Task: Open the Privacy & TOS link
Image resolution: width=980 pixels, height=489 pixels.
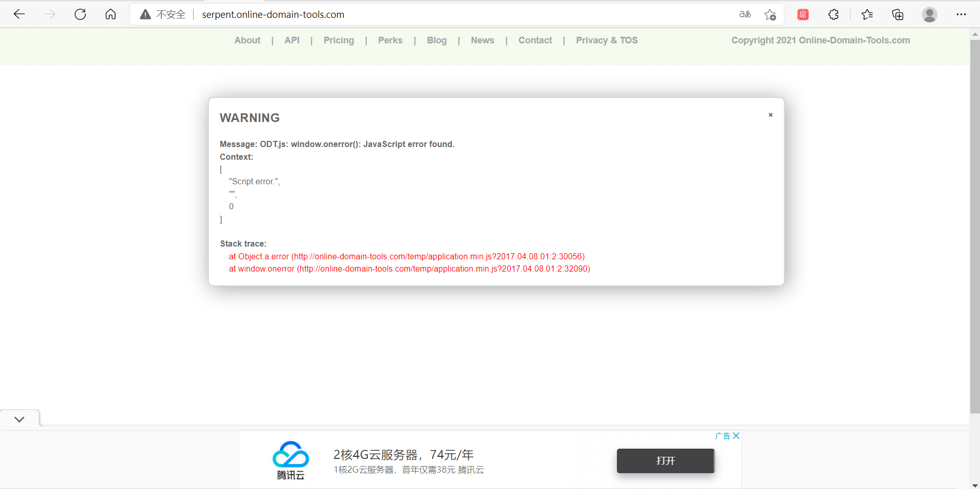Action: [x=607, y=40]
